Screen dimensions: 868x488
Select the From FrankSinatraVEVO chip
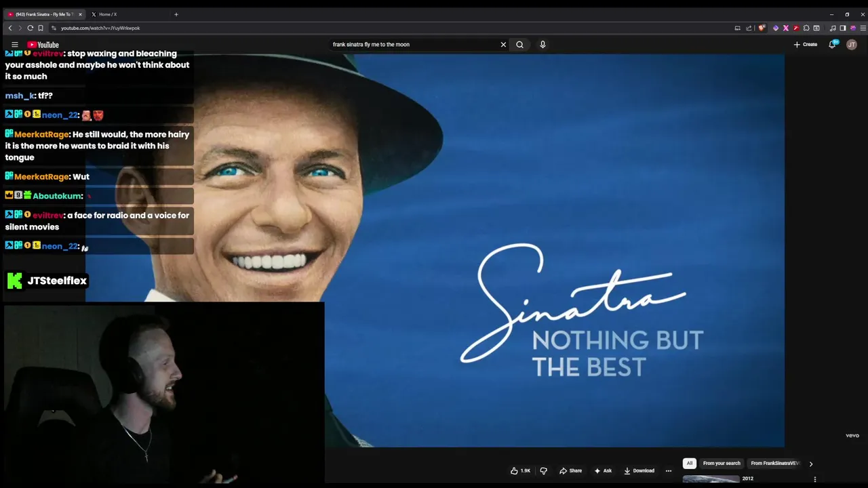(775, 464)
